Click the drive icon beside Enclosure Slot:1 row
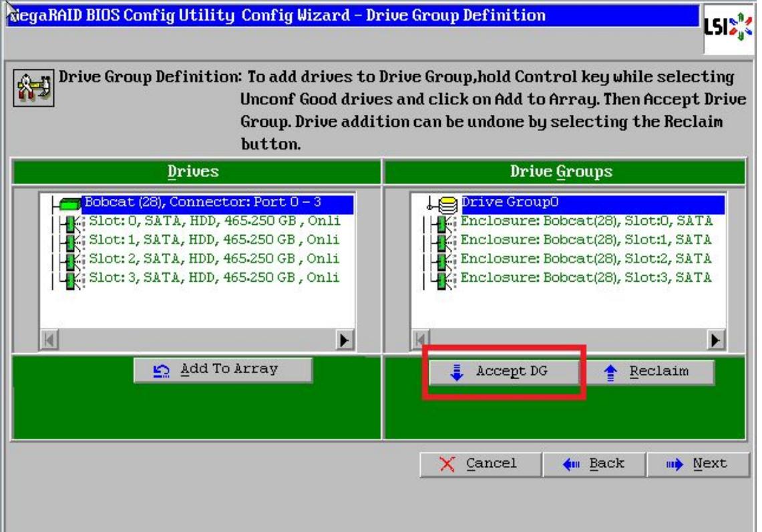Viewport: 762px width, 532px height. [443, 242]
